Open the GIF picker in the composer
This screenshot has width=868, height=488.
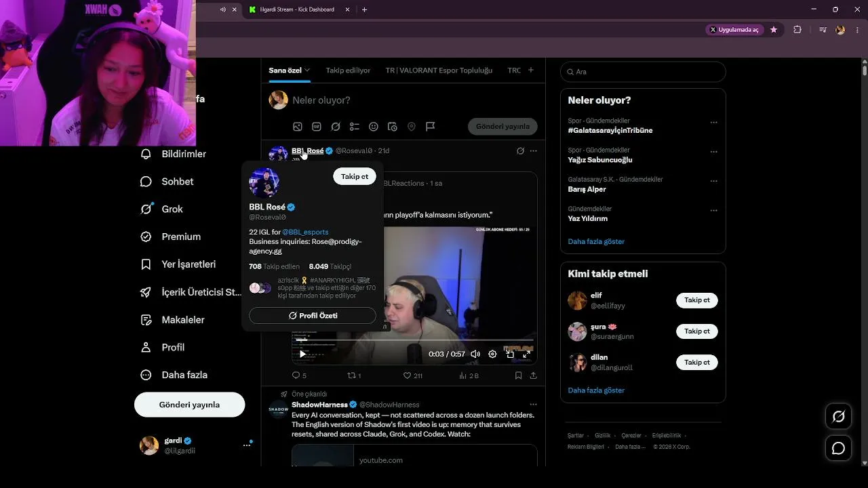click(x=316, y=127)
